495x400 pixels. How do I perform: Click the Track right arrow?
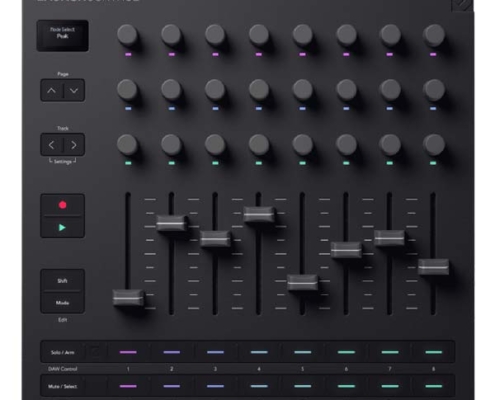coord(74,145)
